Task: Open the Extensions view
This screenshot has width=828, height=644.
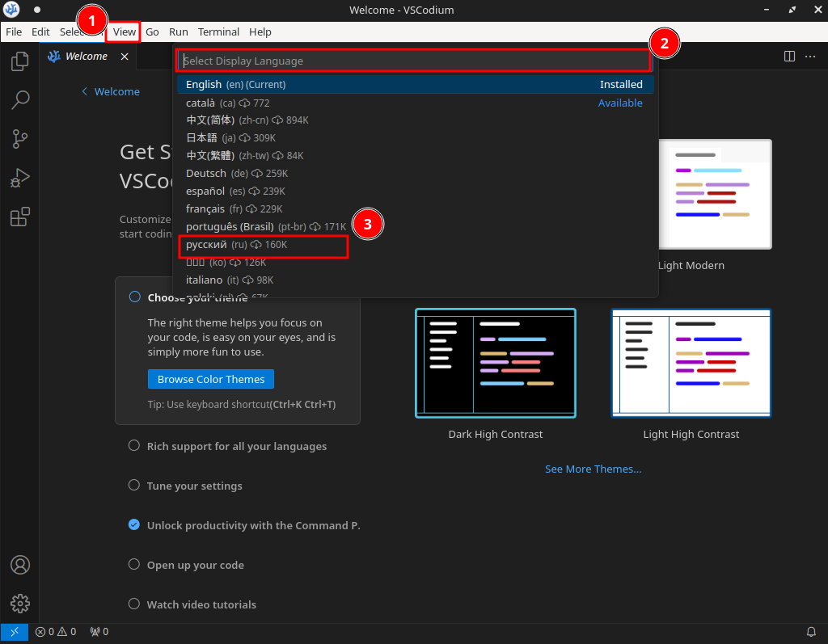Action: pos(20,217)
